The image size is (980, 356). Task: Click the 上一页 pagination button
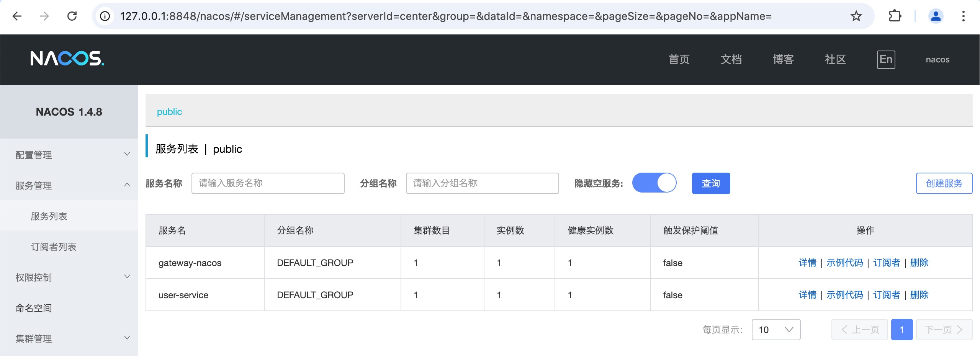tap(859, 330)
